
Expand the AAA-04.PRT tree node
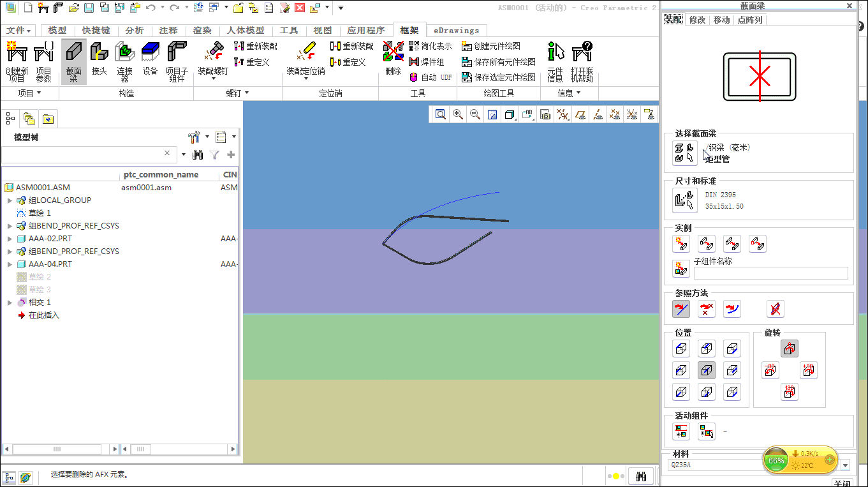point(10,264)
